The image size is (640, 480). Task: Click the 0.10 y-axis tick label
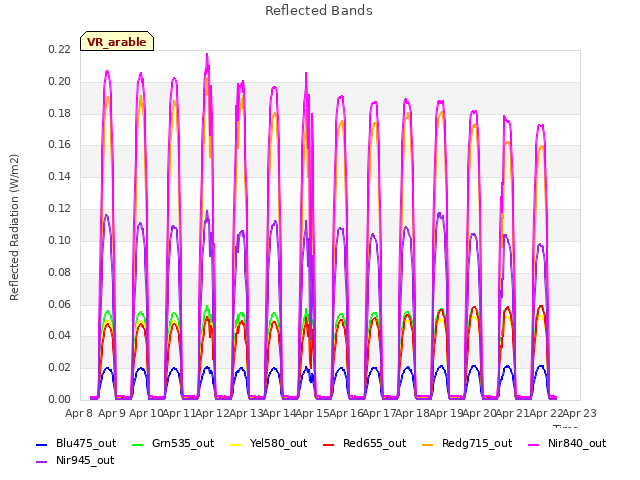click(x=60, y=240)
